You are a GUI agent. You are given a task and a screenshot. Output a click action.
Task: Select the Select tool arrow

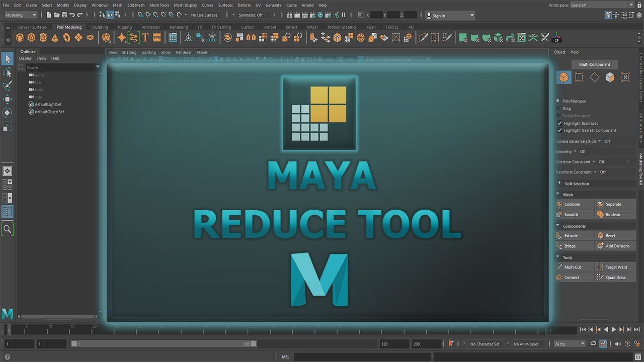7,59
